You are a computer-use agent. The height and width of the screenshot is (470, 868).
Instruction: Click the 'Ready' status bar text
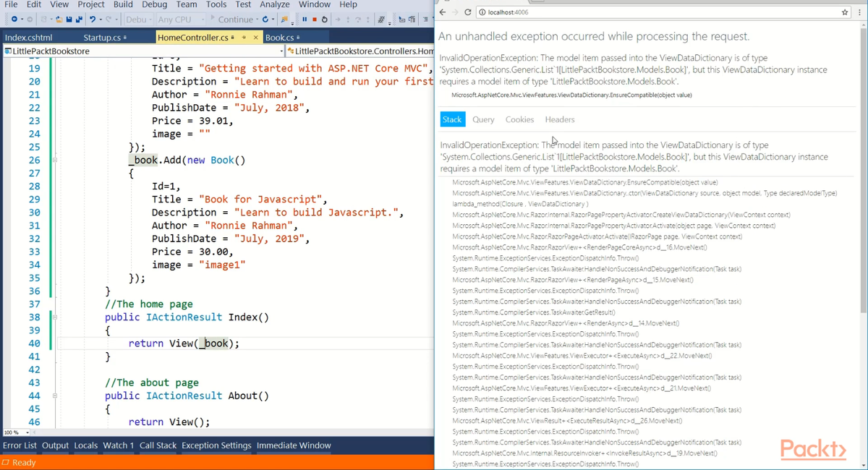[x=24, y=462]
